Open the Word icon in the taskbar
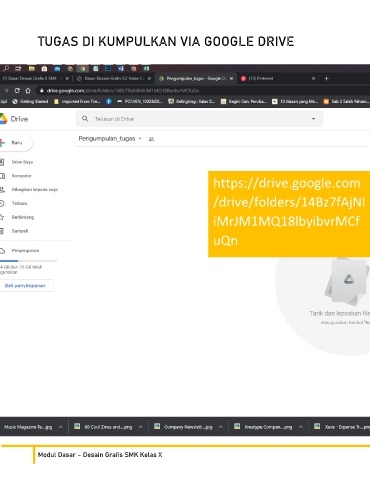Viewport: 370px width, 480px height. click(x=121, y=69)
